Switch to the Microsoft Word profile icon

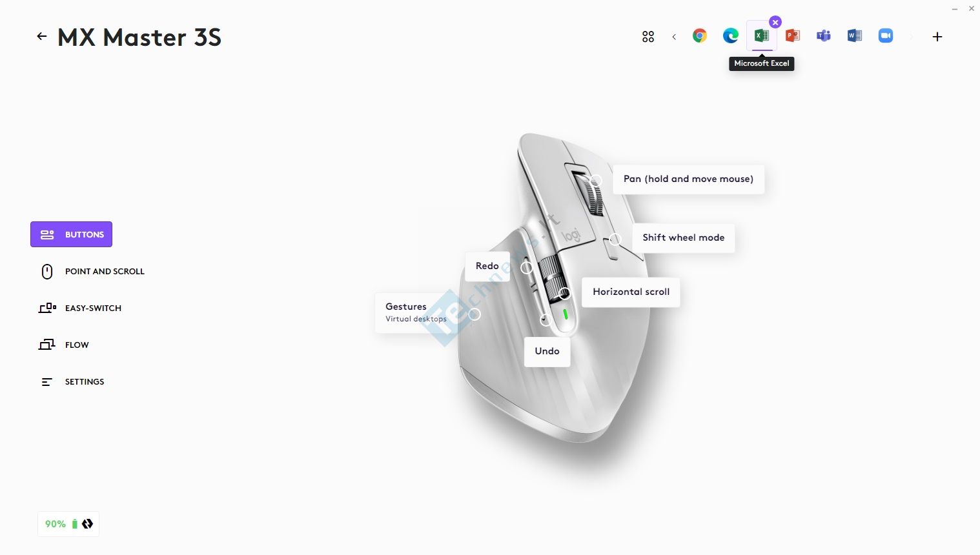pyautogui.click(x=855, y=36)
